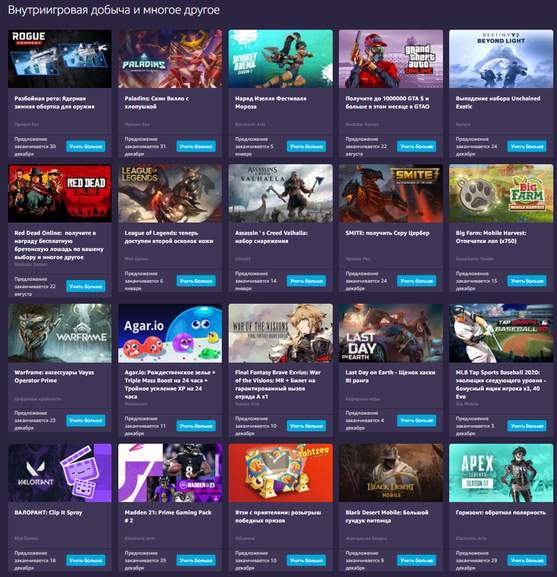Select the Yahtzee chest offer image

280,473
